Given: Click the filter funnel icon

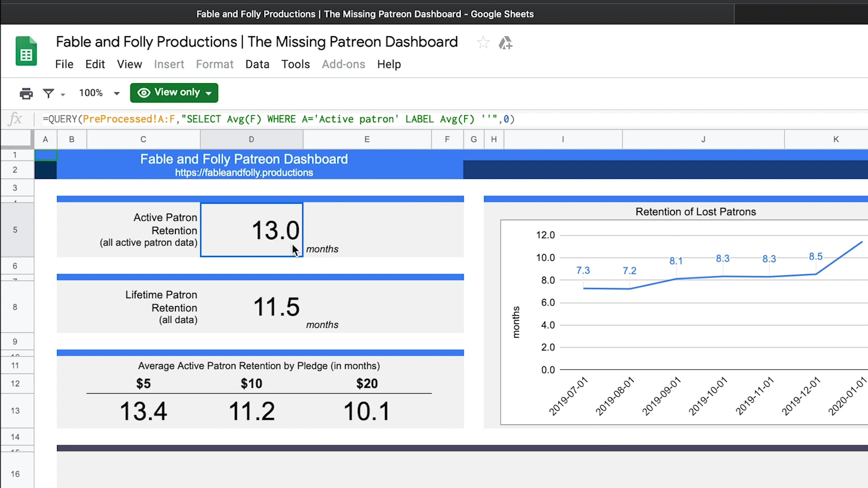Looking at the screenshot, I should (48, 93).
